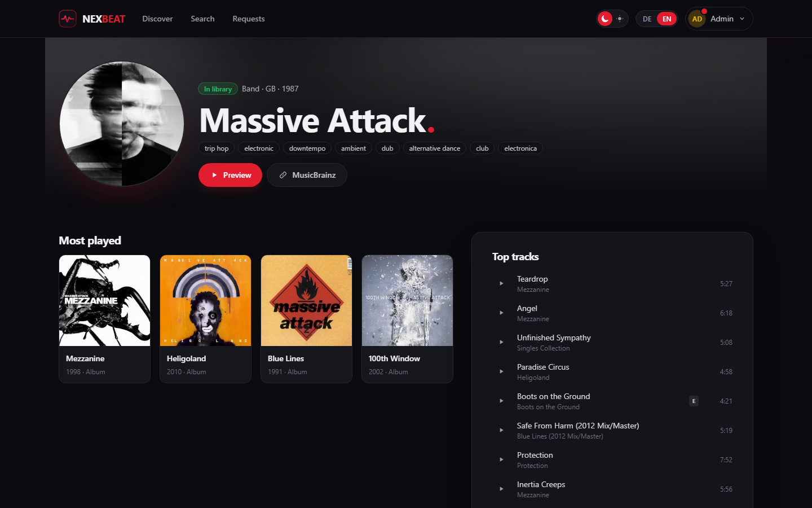The width and height of the screenshot is (812, 508).
Task: Select the downtempo genre tag
Action: coord(307,148)
